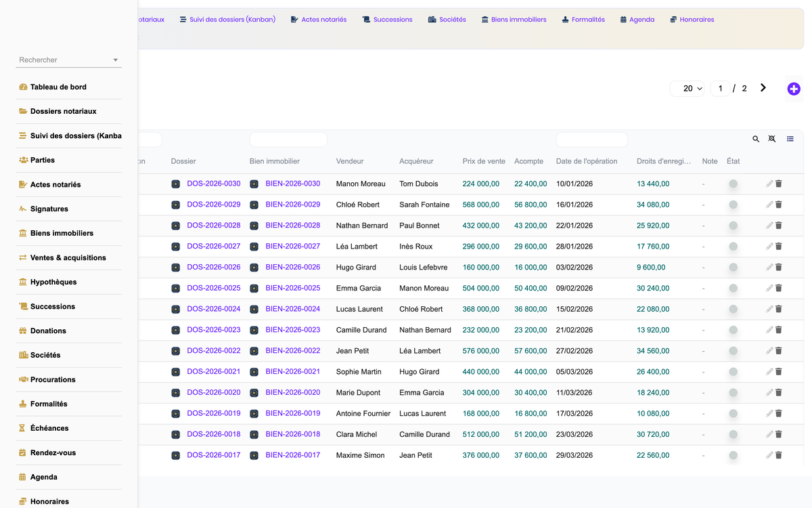Sort by Prix de vente column header
The image size is (812, 508).
point(484,161)
